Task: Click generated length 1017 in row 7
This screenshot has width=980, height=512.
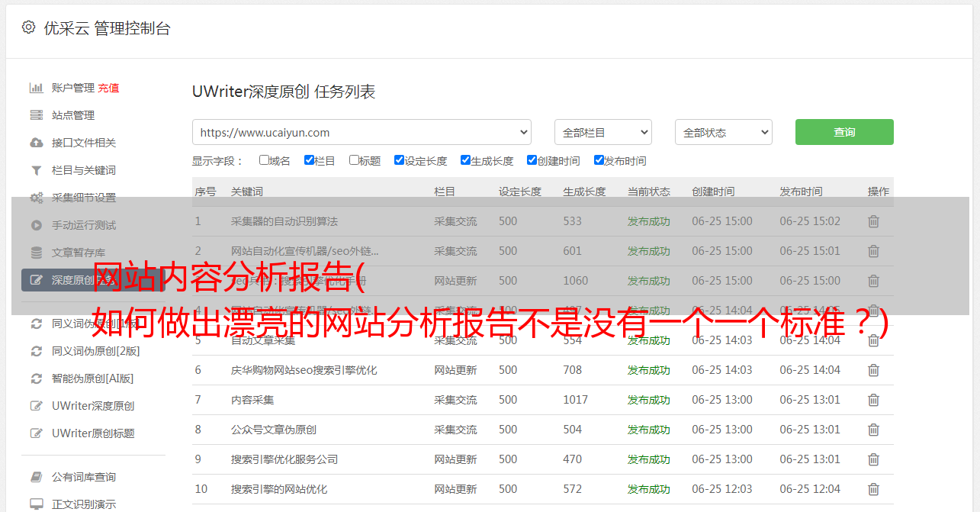Action: tap(576, 400)
